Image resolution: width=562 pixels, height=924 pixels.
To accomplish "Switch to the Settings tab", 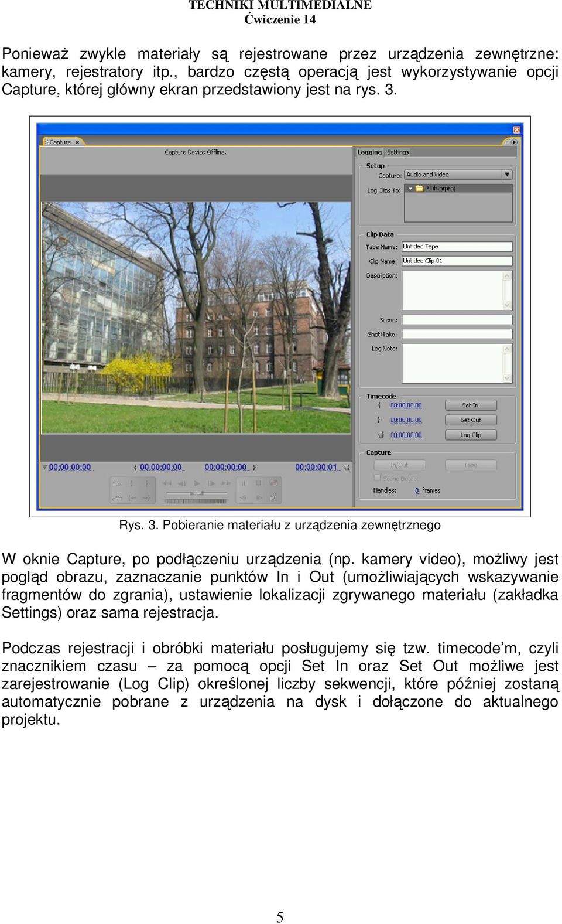I will [398, 152].
